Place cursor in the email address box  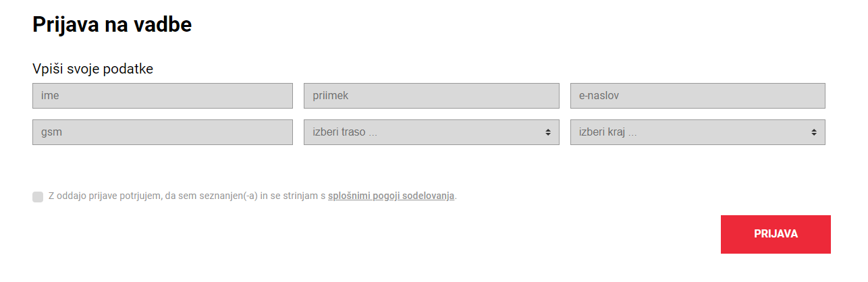pyautogui.click(x=698, y=96)
